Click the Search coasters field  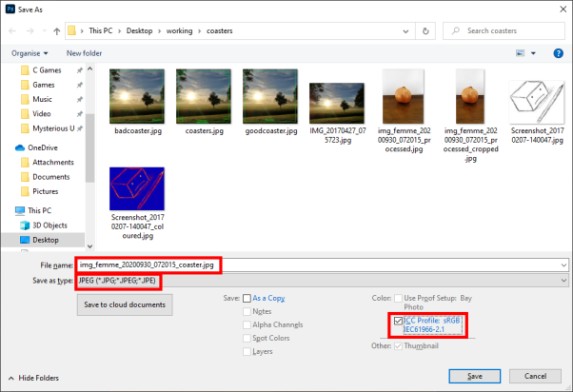(x=504, y=31)
